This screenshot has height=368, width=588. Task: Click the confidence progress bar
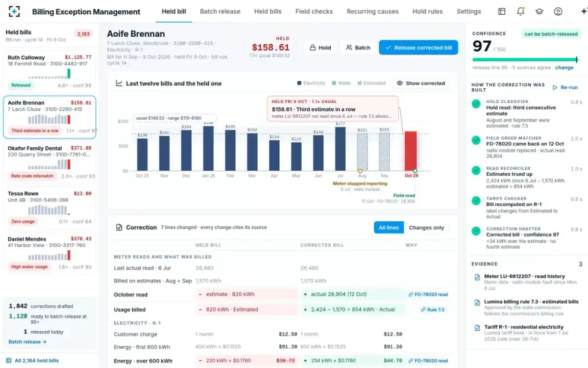tap(525, 60)
